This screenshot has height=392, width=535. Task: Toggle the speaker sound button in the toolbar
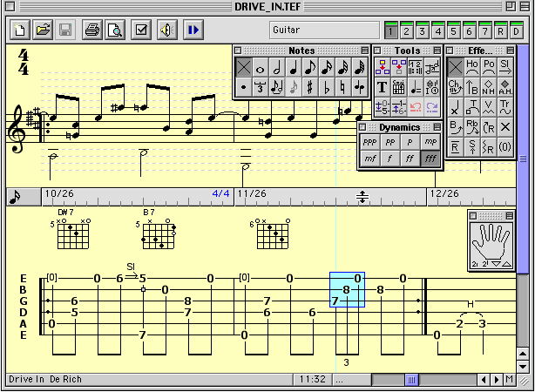(x=166, y=31)
